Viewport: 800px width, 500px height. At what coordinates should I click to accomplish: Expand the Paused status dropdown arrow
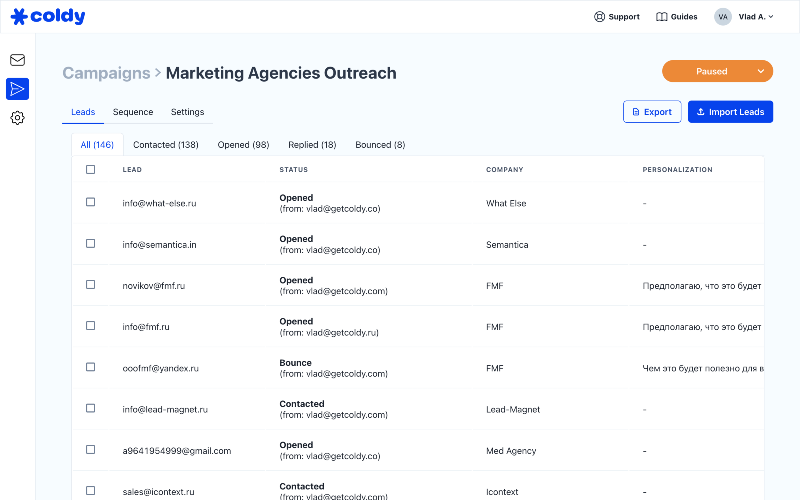tap(761, 71)
